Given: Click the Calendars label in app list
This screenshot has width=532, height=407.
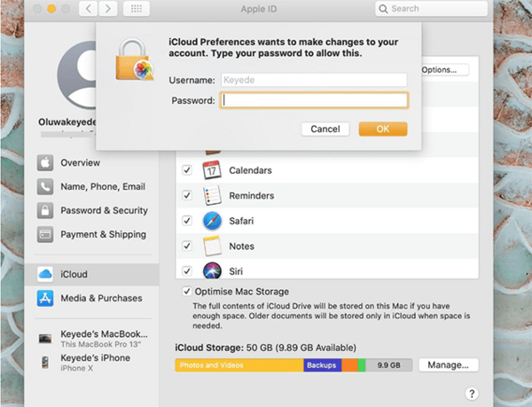Looking at the screenshot, I should [250, 170].
